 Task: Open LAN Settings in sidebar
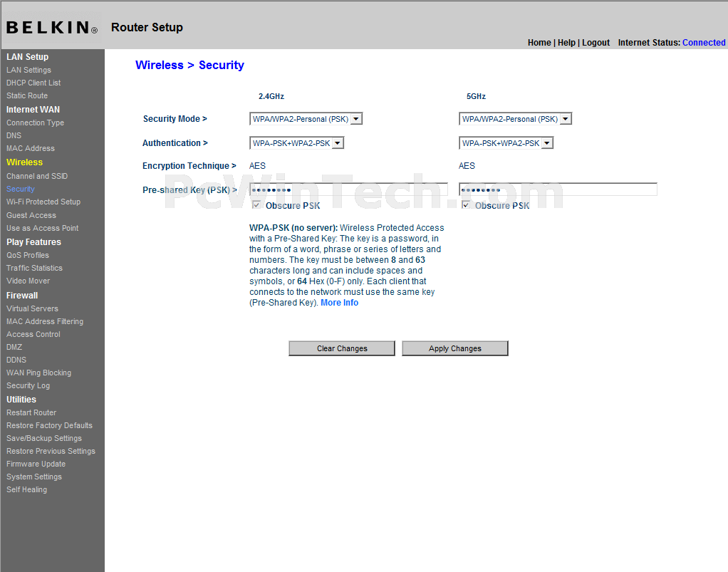(28, 70)
